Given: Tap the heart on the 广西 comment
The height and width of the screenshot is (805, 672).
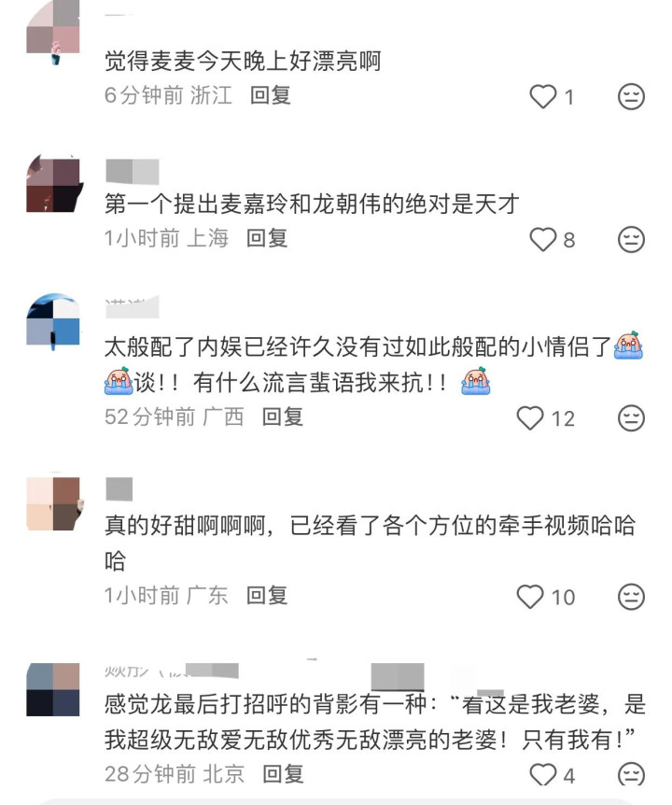Looking at the screenshot, I should [x=530, y=417].
